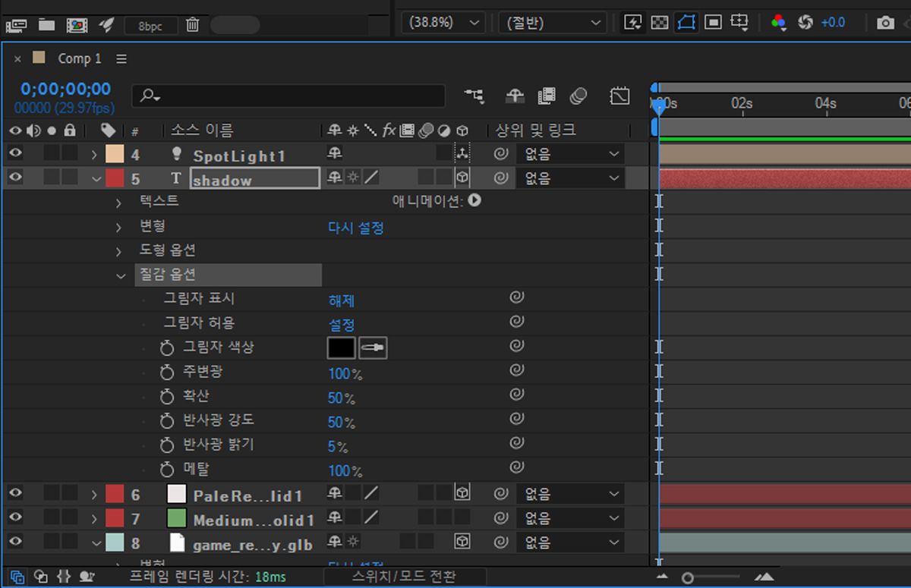Toggle stopwatch for 메탈 property
The width and height of the screenshot is (911, 588).
tap(167, 470)
